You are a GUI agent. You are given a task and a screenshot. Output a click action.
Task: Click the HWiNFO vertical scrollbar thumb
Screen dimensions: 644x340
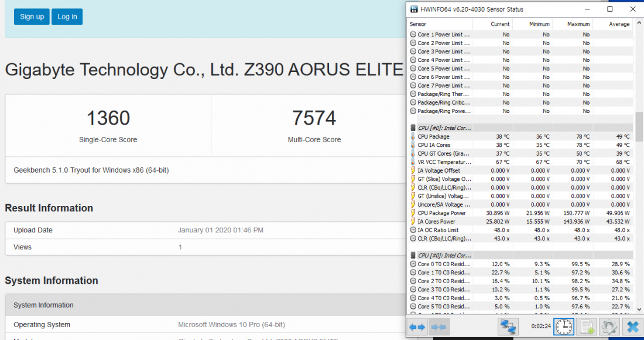[x=639, y=126]
